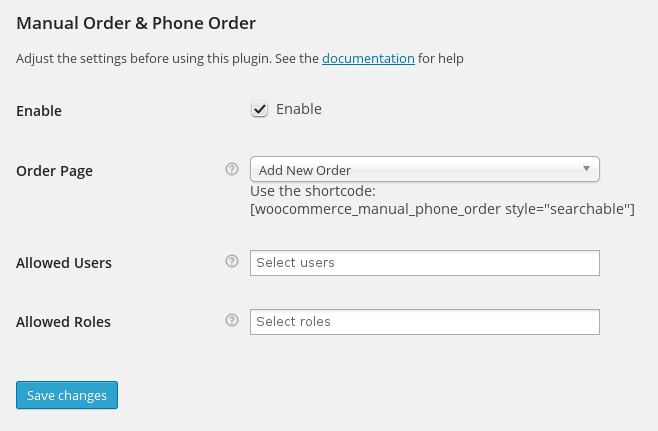
Task: Focus the Select roles field
Action: click(425, 322)
